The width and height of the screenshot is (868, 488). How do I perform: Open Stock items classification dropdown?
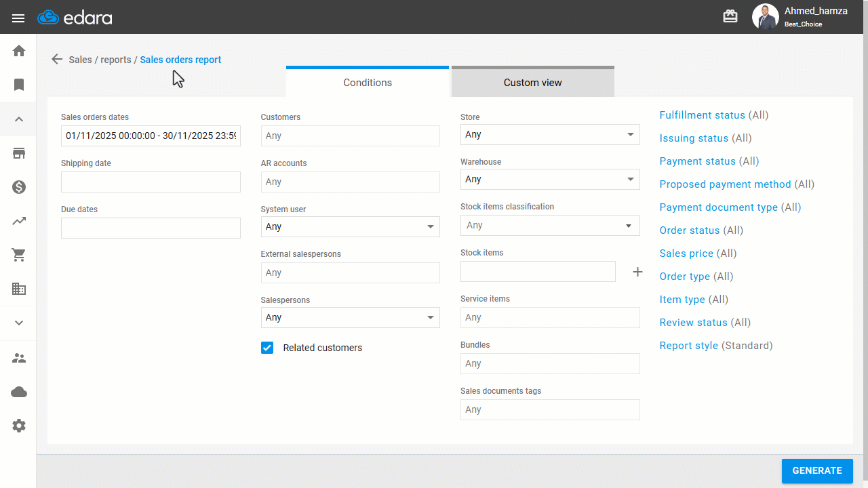(550, 225)
